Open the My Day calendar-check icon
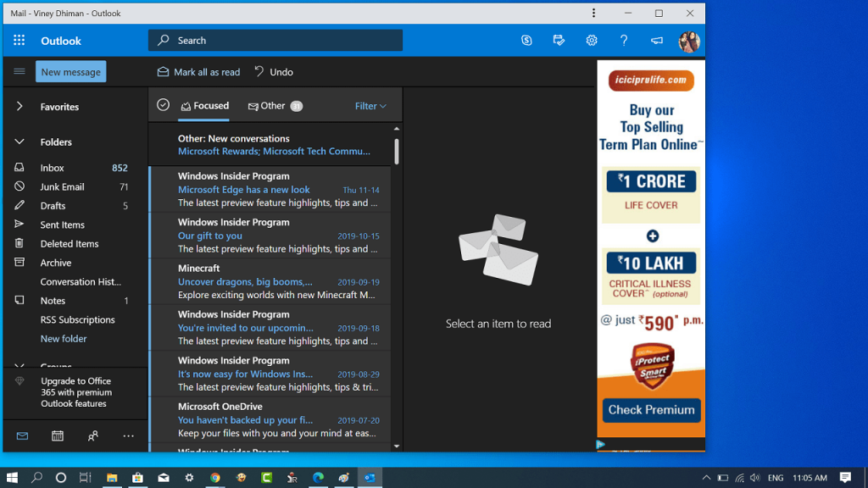 (559, 41)
